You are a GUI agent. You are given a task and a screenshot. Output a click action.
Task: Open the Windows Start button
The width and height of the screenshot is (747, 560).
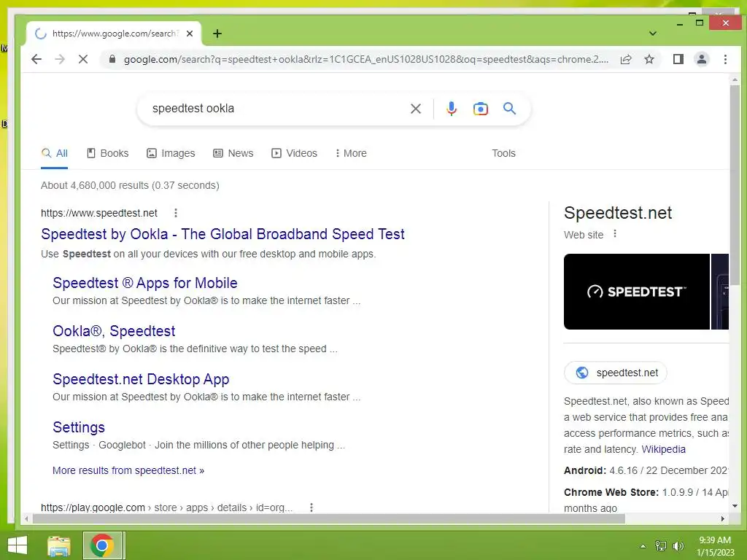pos(18,545)
